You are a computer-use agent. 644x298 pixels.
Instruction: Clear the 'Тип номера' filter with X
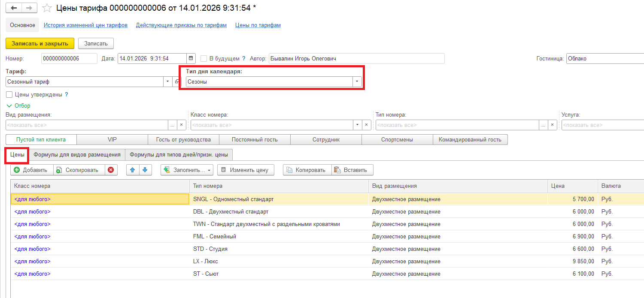(x=553, y=125)
